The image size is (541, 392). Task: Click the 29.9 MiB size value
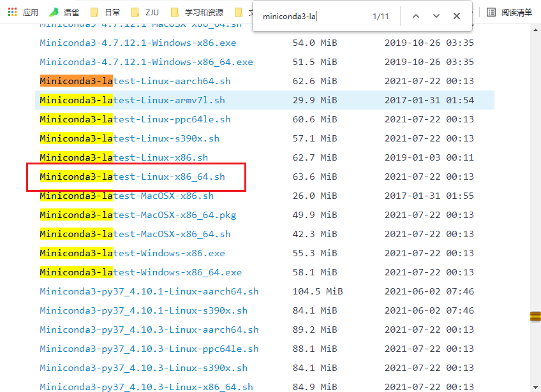coord(315,100)
